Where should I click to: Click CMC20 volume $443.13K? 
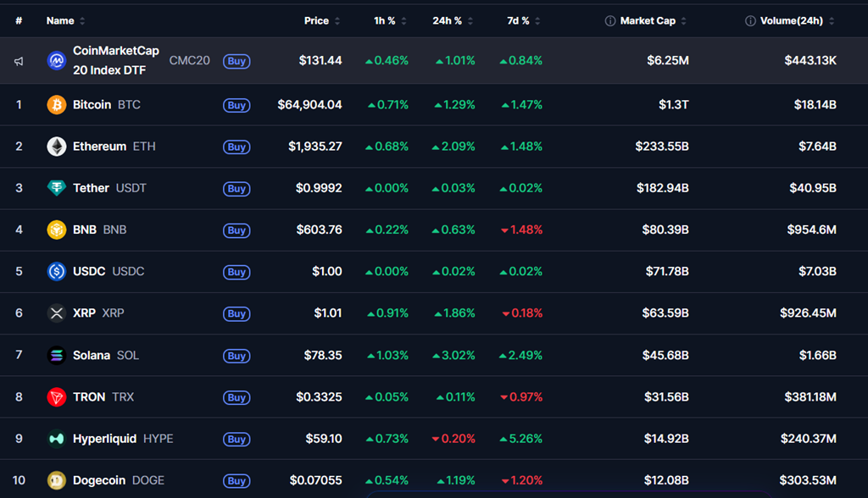pos(810,60)
